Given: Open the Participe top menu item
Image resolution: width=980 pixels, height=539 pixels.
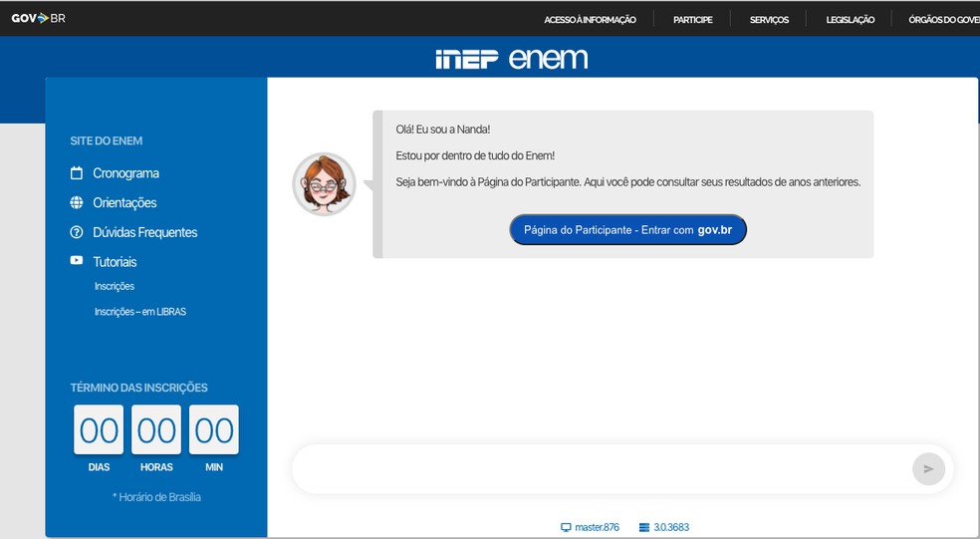Looking at the screenshot, I should pyautogui.click(x=692, y=20).
